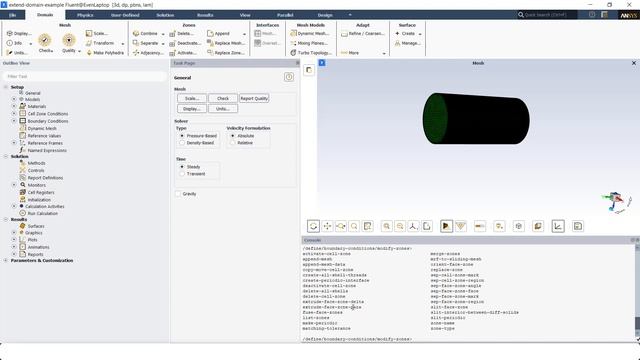This screenshot has width=640, height=360.
Task: Click the orientation triad in graphics window
Action: 616,202
